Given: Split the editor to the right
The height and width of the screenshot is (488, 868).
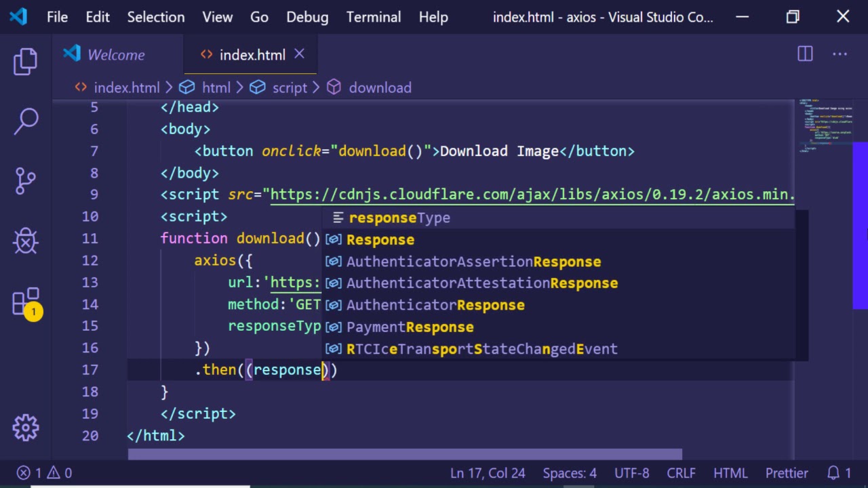Looking at the screenshot, I should click(x=805, y=54).
